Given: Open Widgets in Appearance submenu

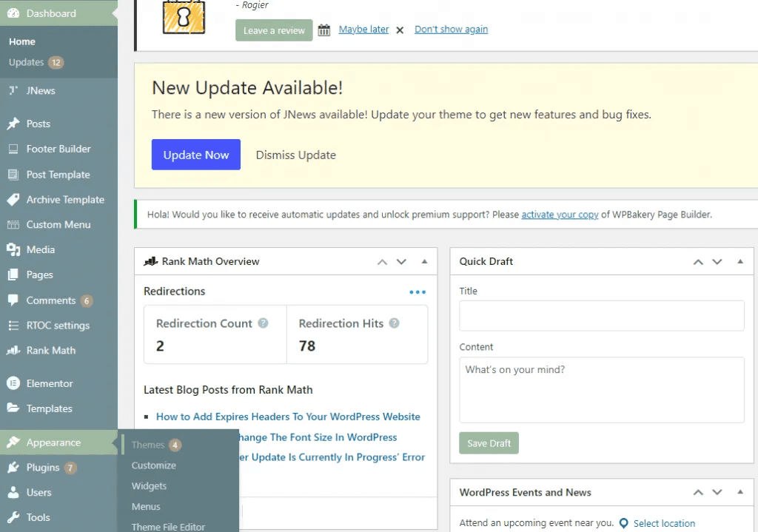Looking at the screenshot, I should (x=149, y=486).
